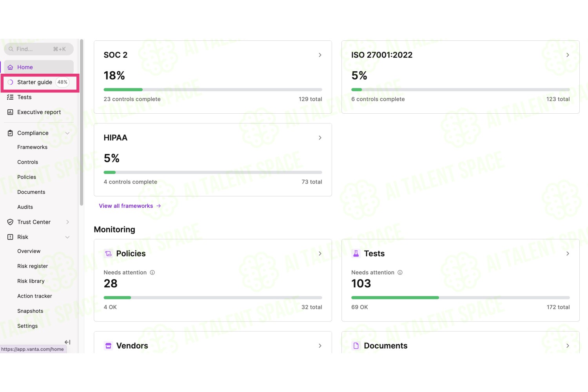
Task: Click the Tests checklist icon in sidebar
Action: coord(10,97)
